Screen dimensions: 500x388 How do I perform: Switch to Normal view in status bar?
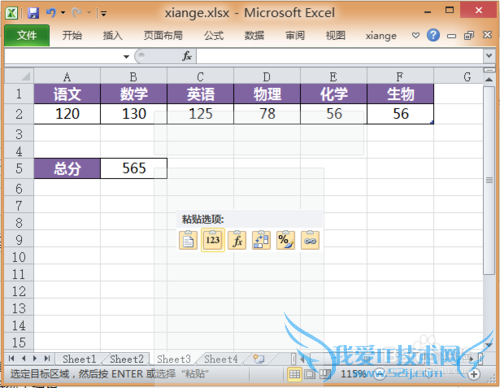(294, 374)
